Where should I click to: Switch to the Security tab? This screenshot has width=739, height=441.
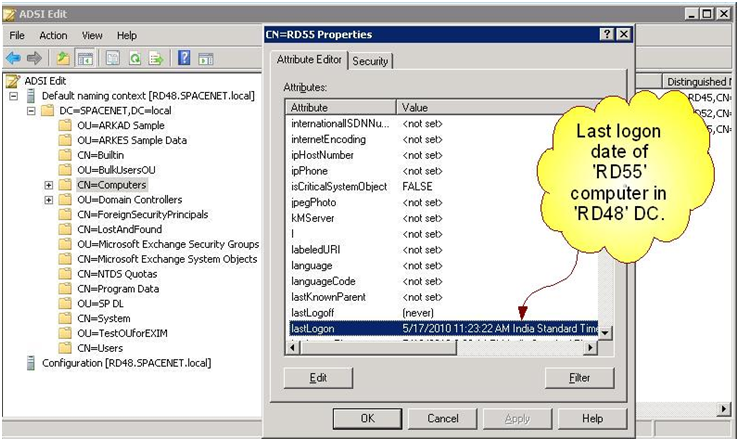[x=370, y=61]
